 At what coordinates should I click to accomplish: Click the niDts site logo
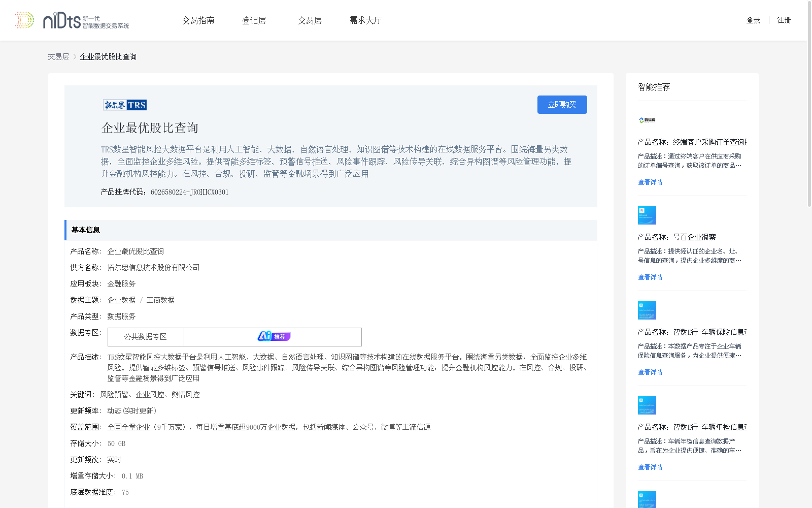tap(72, 20)
